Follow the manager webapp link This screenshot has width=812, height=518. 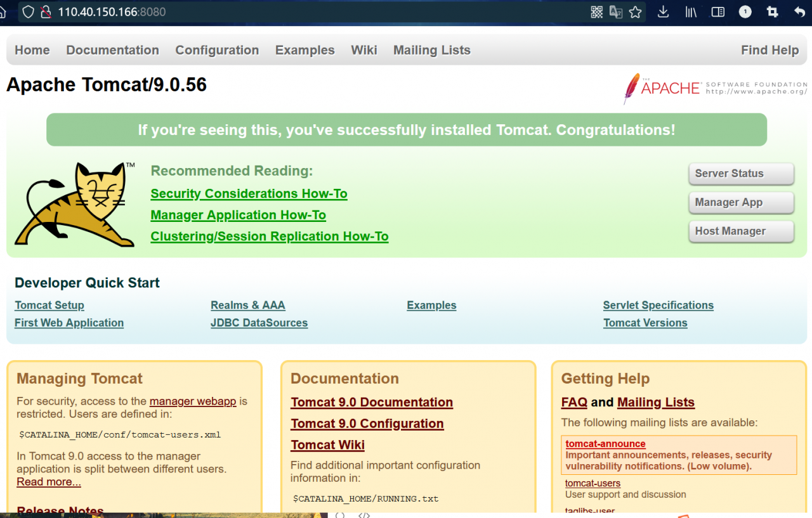(193, 401)
